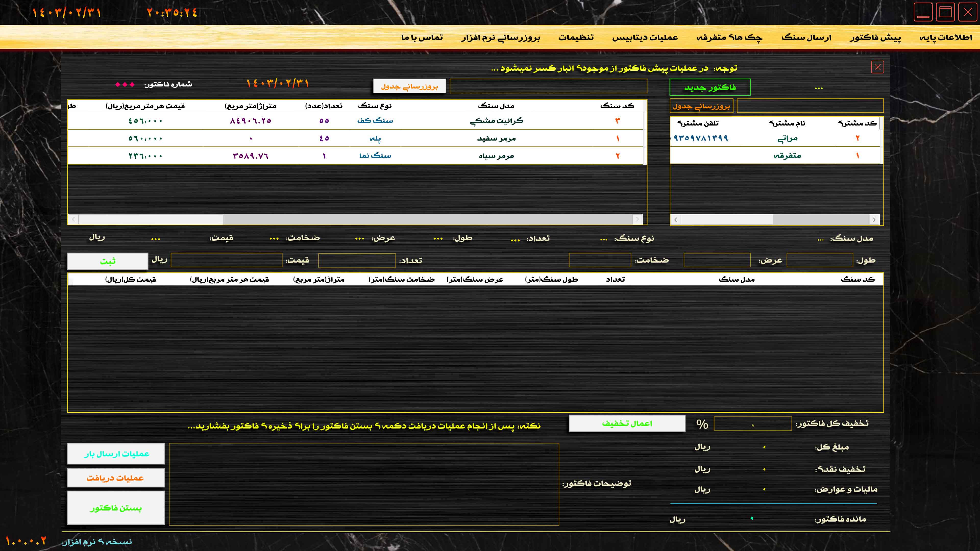Click right arrow of customer table scrollbar
The width and height of the screenshot is (980, 551).
pos(874,220)
